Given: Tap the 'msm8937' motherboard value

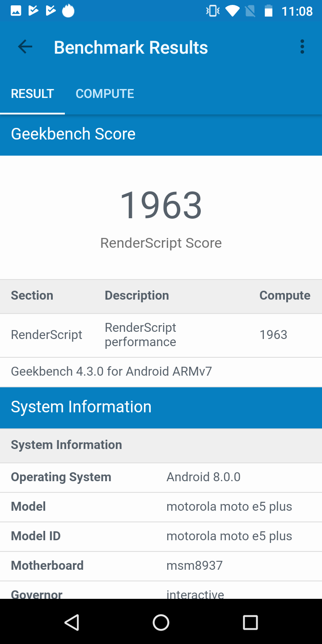Looking at the screenshot, I should click(195, 566).
